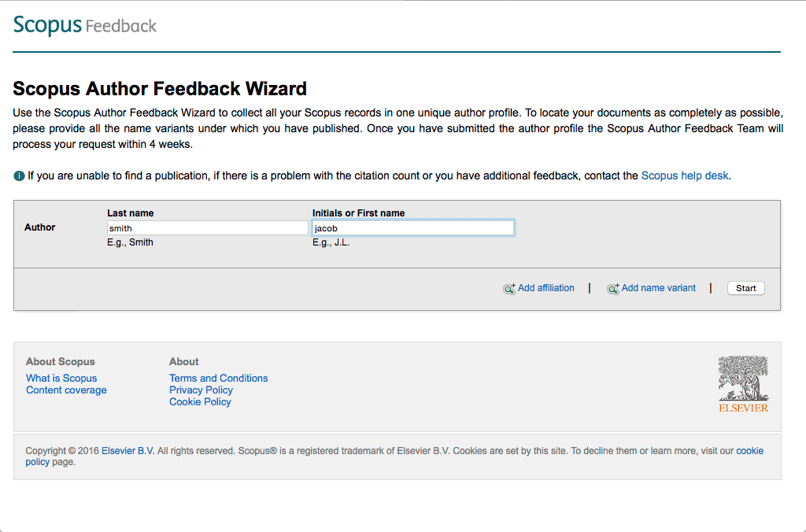Screen dimensions: 806x532
Task: Click the Elsevier tree logo
Action: coord(743,379)
